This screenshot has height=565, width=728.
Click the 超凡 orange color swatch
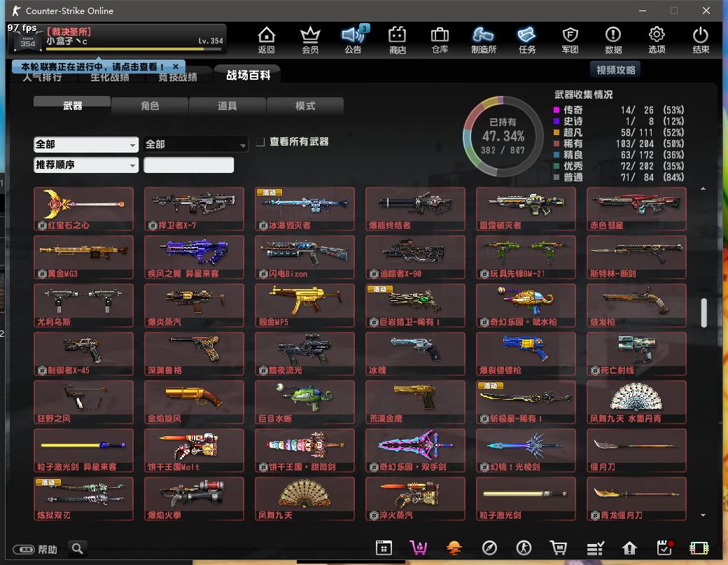[556, 132]
